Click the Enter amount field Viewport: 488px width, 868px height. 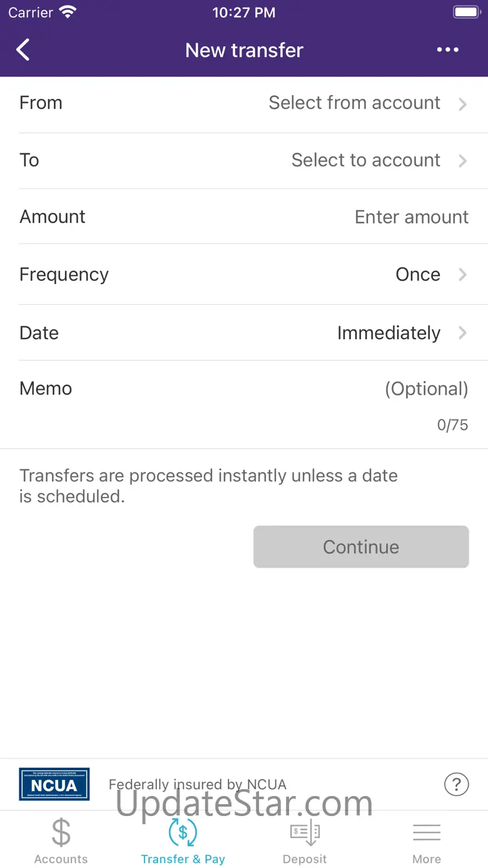tap(411, 217)
